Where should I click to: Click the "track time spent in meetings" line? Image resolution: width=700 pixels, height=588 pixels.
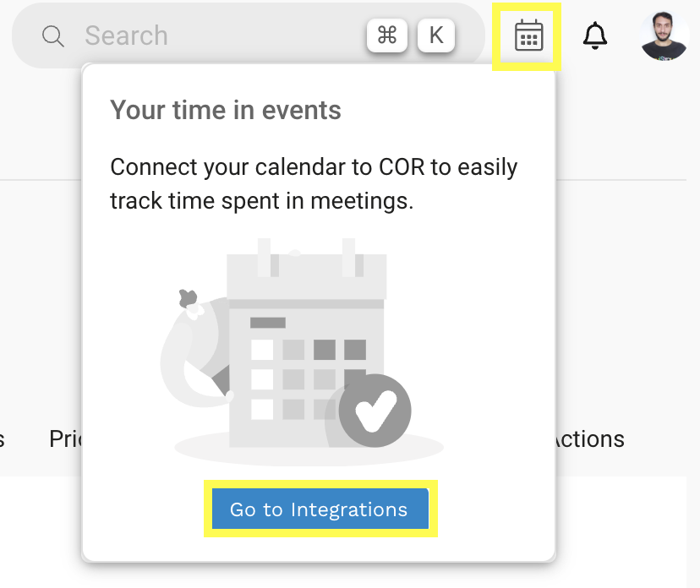(x=262, y=201)
